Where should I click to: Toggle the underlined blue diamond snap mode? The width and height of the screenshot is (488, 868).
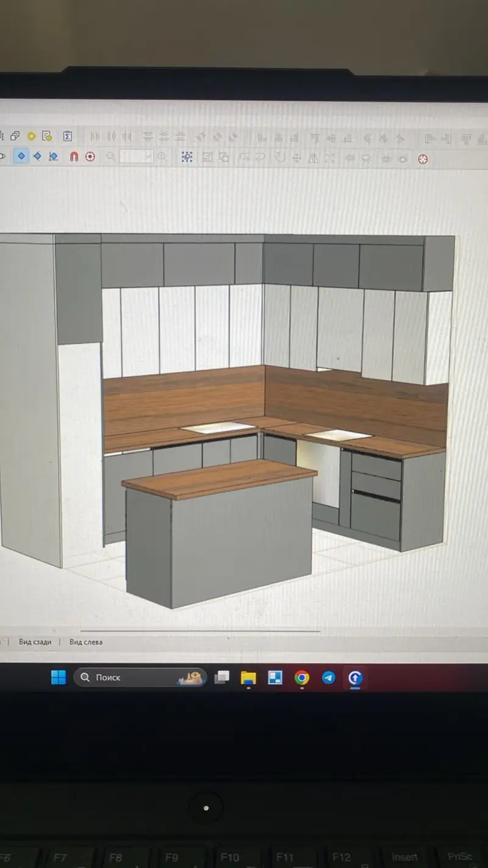click(x=53, y=156)
